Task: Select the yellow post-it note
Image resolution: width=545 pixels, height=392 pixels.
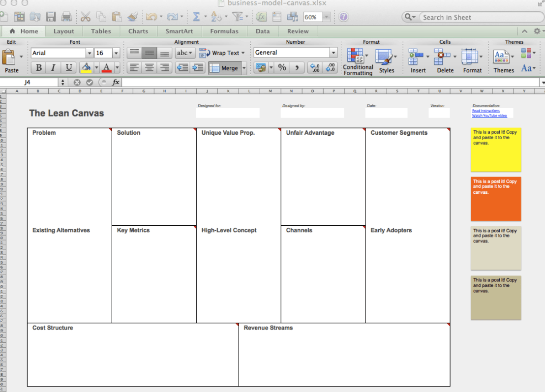Action: coord(495,150)
